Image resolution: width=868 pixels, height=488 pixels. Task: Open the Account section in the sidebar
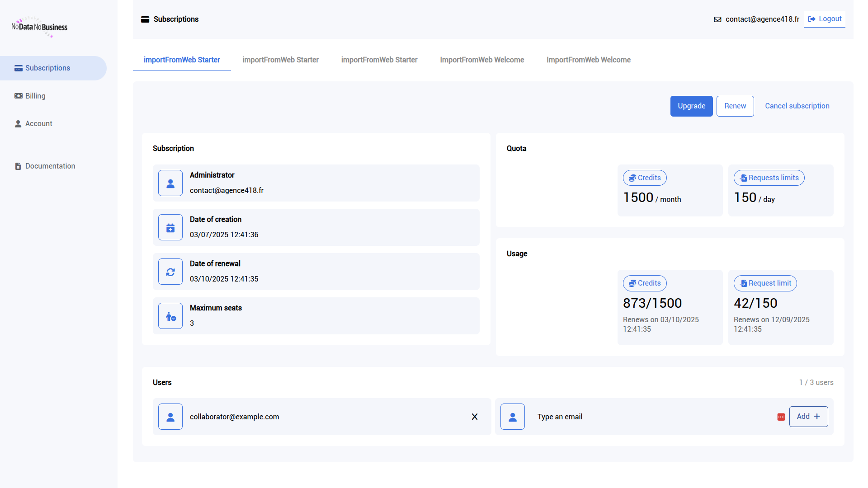click(38, 123)
